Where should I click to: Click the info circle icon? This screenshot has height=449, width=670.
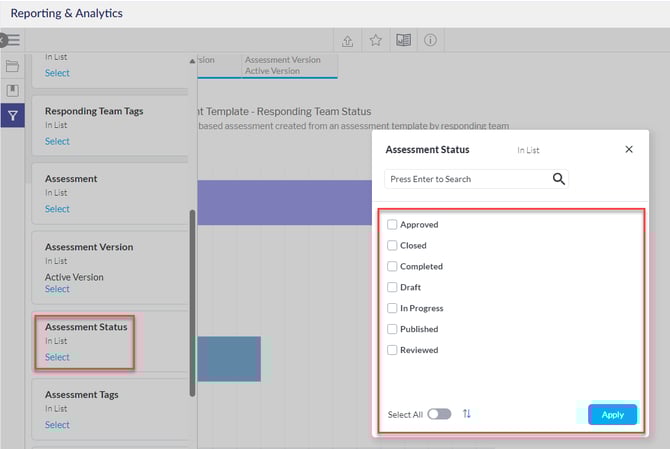click(430, 41)
